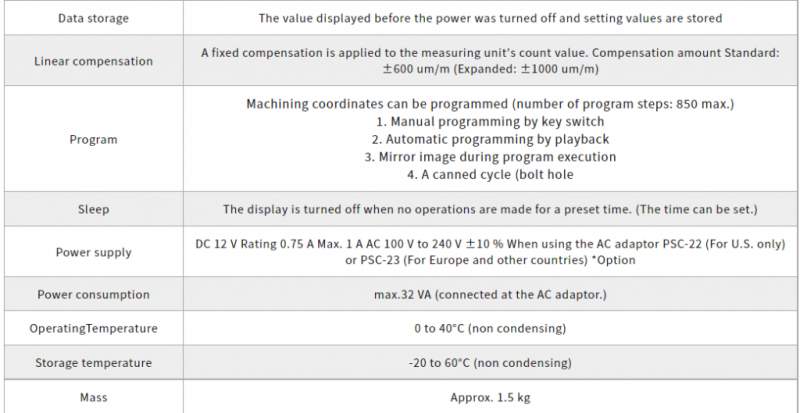Image resolution: width=800 pixels, height=413 pixels.
Task: Click the '±600 um/m' compensation amount text
Action: point(416,69)
